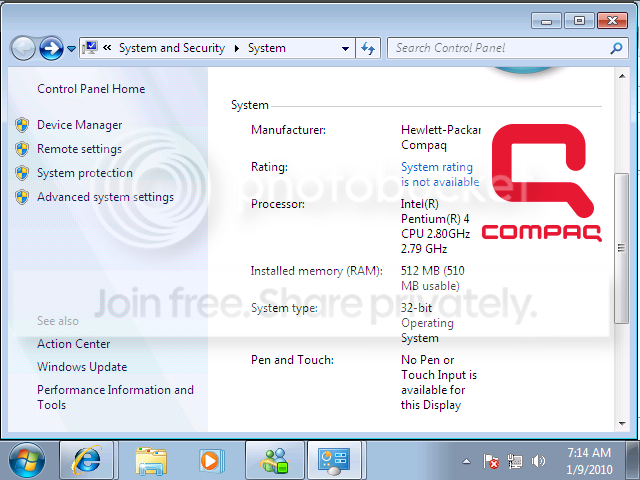Viewport: 640px width, 480px height.
Task: Open the recent pages dropdown arrow
Action: coord(71,49)
